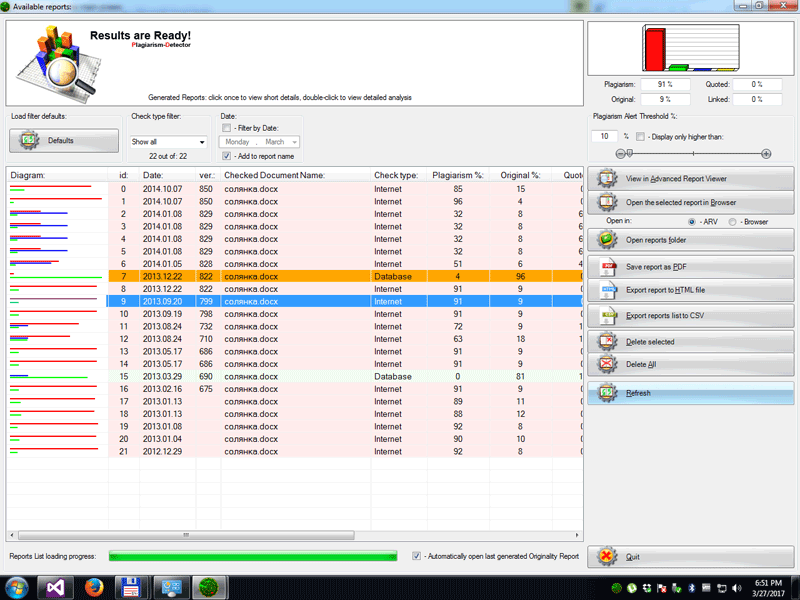Screen dimensions: 800x600
Task: Open Visual Studio from the taskbar
Action: click(55, 588)
